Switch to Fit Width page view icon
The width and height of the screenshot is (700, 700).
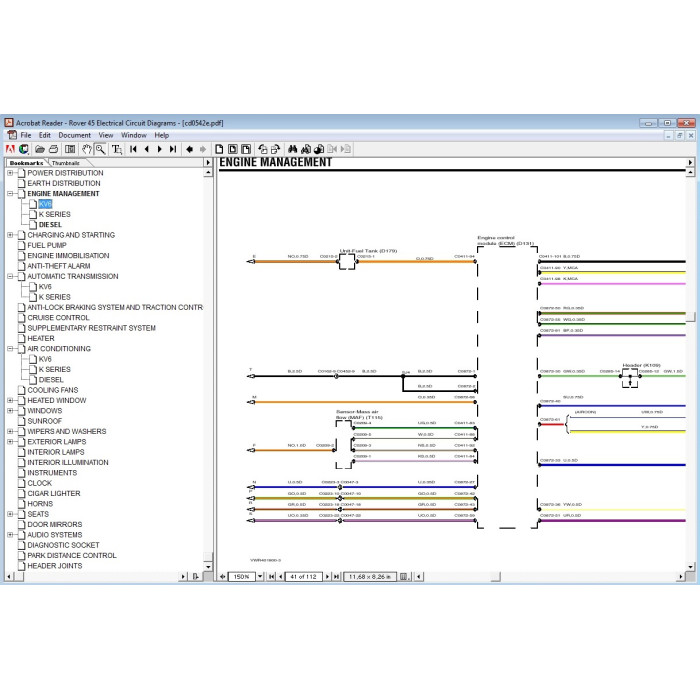246,149
